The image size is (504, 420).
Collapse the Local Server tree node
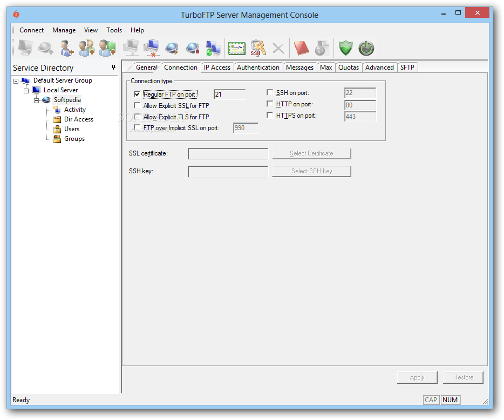pyautogui.click(x=26, y=91)
